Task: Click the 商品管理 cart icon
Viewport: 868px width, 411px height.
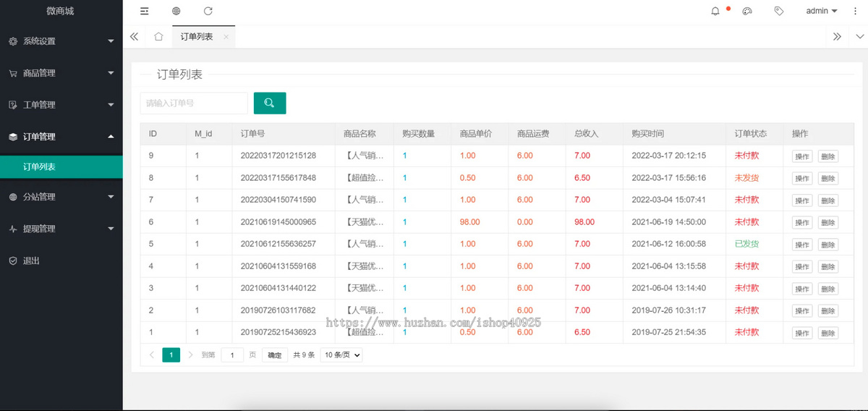Action: pyautogui.click(x=13, y=73)
